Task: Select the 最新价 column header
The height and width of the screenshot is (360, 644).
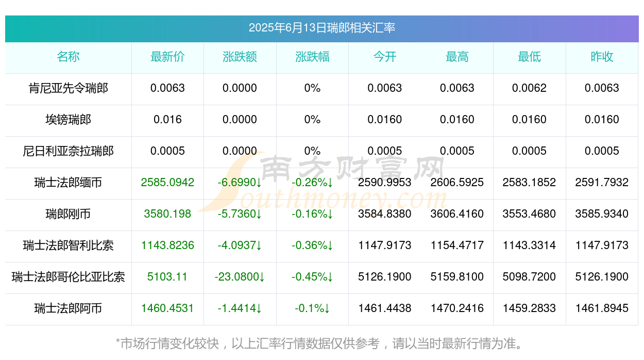Action: [167, 57]
